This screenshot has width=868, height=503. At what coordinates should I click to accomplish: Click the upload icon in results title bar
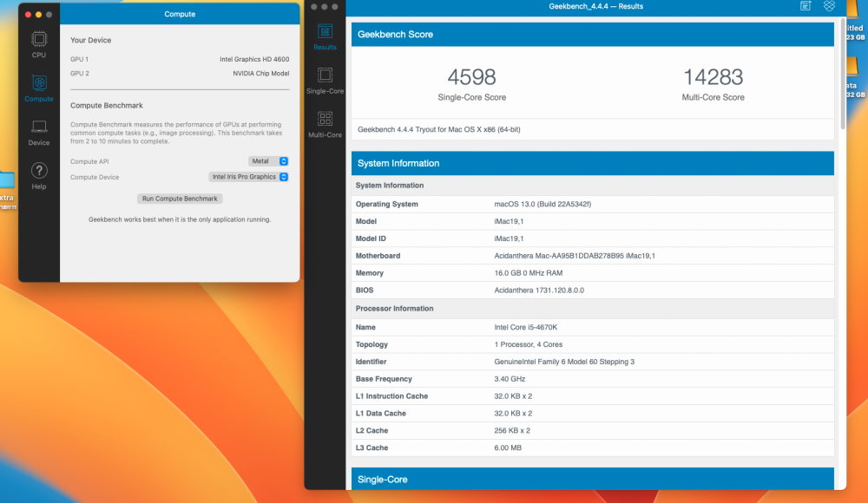(829, 6)
